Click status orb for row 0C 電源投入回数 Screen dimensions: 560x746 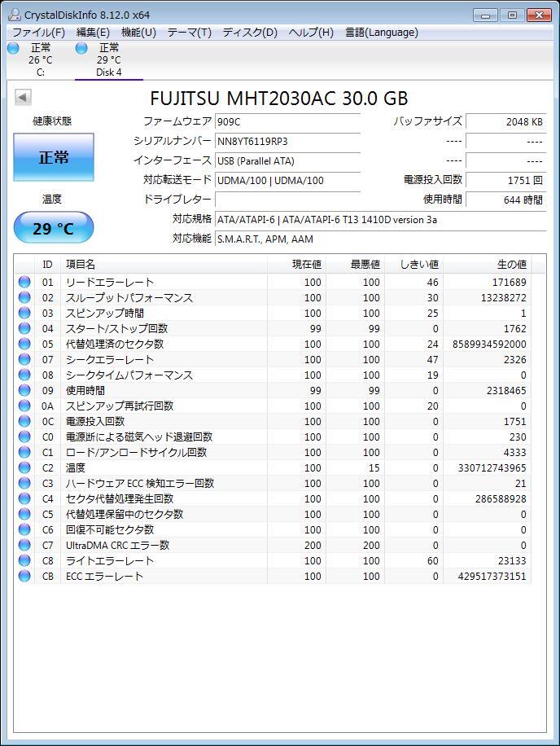click(x=24, y=421)
